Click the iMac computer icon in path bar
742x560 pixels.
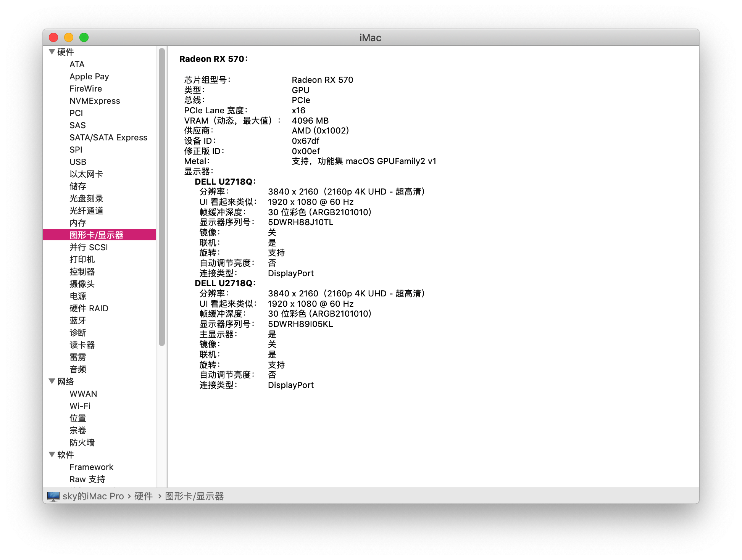point(53,496)
